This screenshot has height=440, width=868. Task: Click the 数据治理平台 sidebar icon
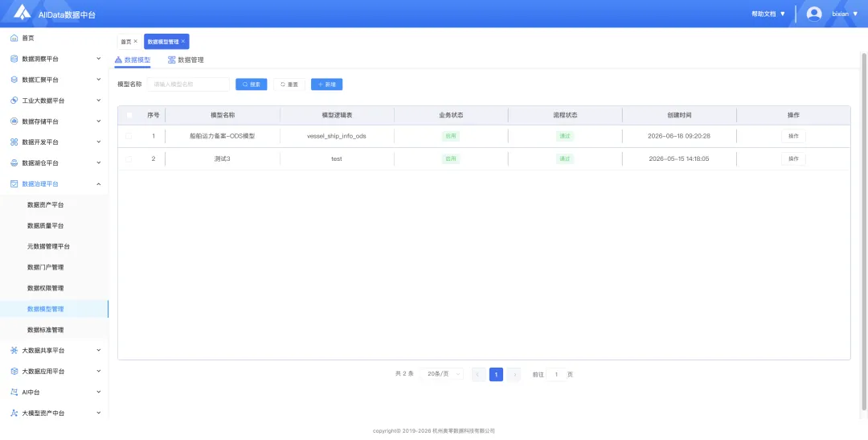pos(14,183)
